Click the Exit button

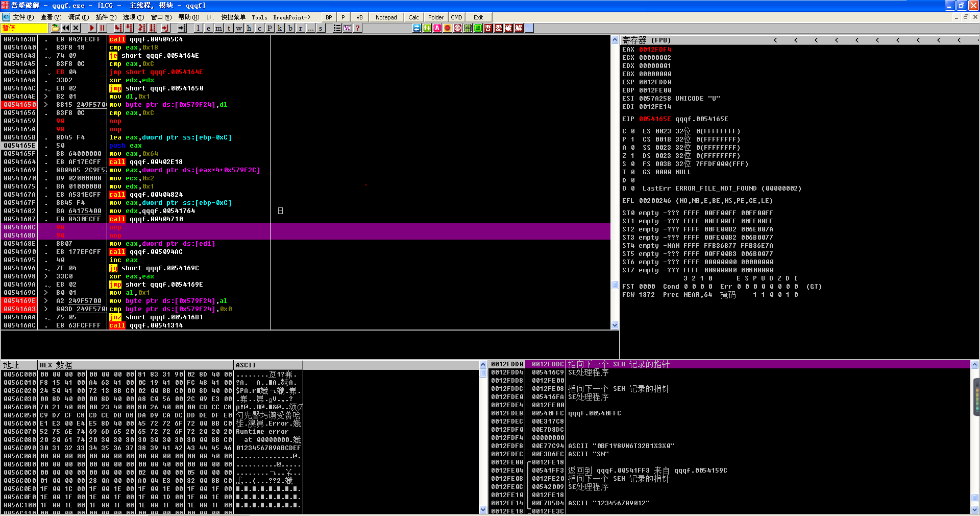click(x=478, y=17)
